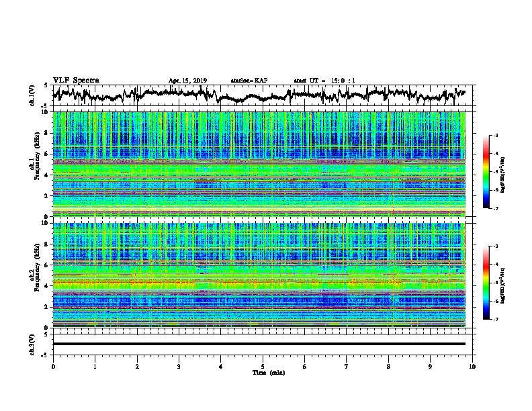Click time-axis tick label "7"
Viewport: 532px width, 411px height.
(347, 367)
